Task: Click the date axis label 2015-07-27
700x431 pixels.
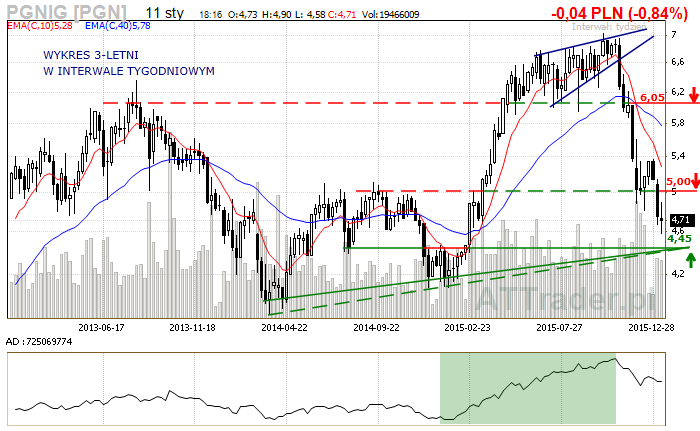Action: pyautogui.click(x=559, y=327)
